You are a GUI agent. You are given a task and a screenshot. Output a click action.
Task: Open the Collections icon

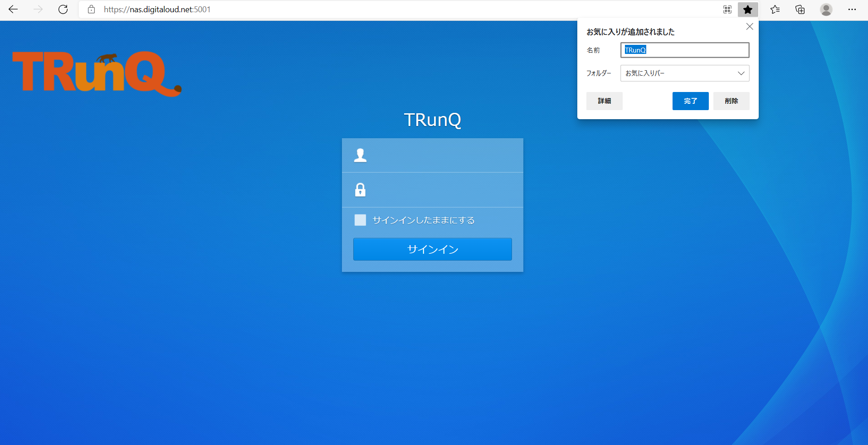[x=800, y=10]
